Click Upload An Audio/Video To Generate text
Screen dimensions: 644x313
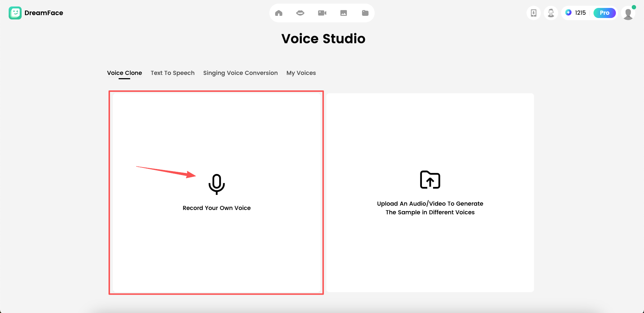pyautogui.click(x=430, y=204)
